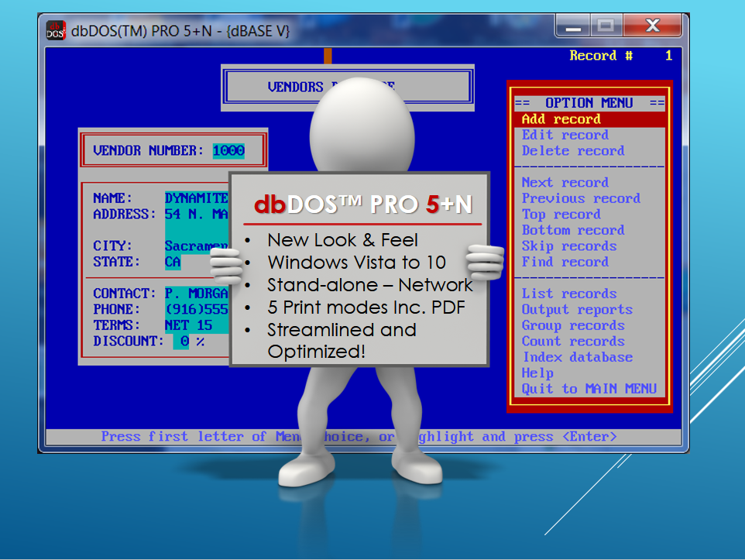This screenshot has width=745, height=560.
Task: Click the ADDRESS field value
Action: coord(197,215)
